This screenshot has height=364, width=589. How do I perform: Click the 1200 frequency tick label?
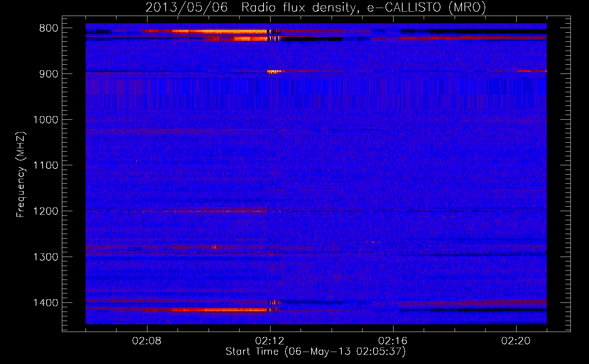pos(46,211)
